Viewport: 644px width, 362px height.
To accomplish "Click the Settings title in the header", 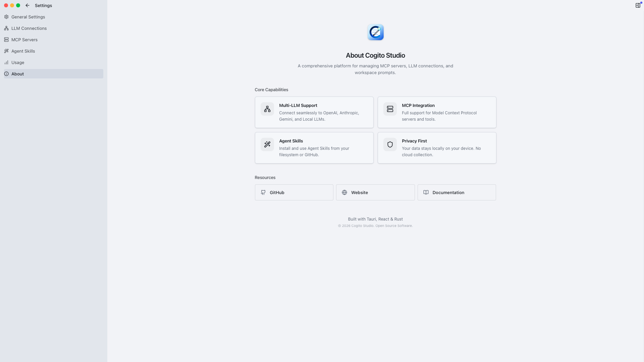I will [x=43, y=5].
